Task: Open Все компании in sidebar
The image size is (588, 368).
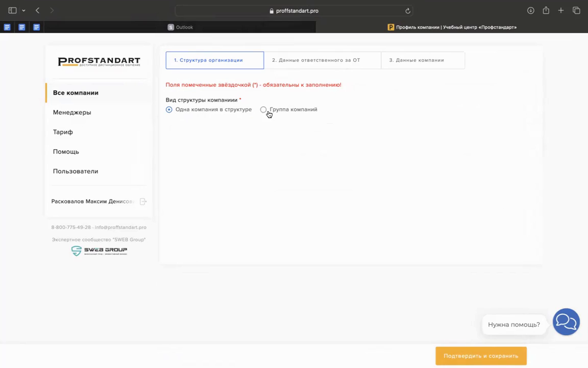Action: [x=76, y=93]
